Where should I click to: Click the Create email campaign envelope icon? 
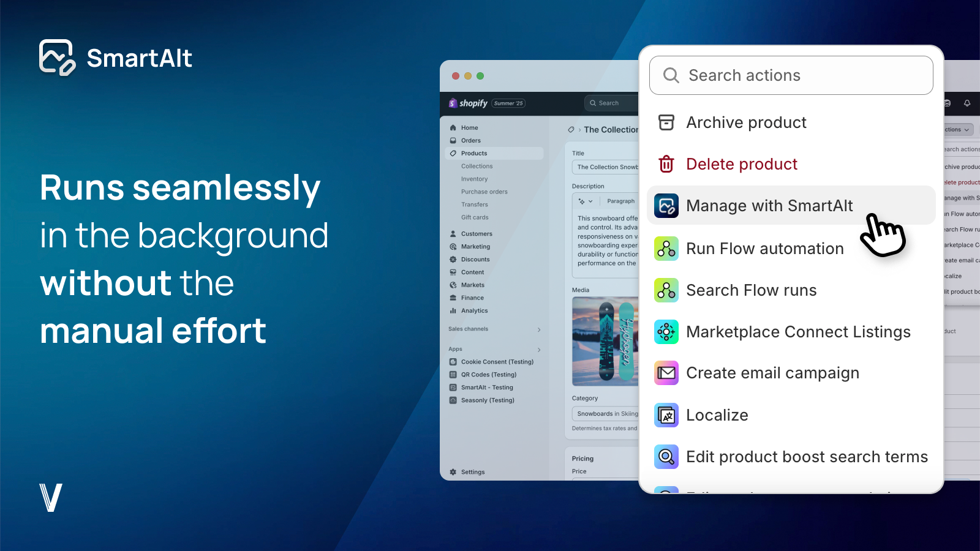point(666,373)
